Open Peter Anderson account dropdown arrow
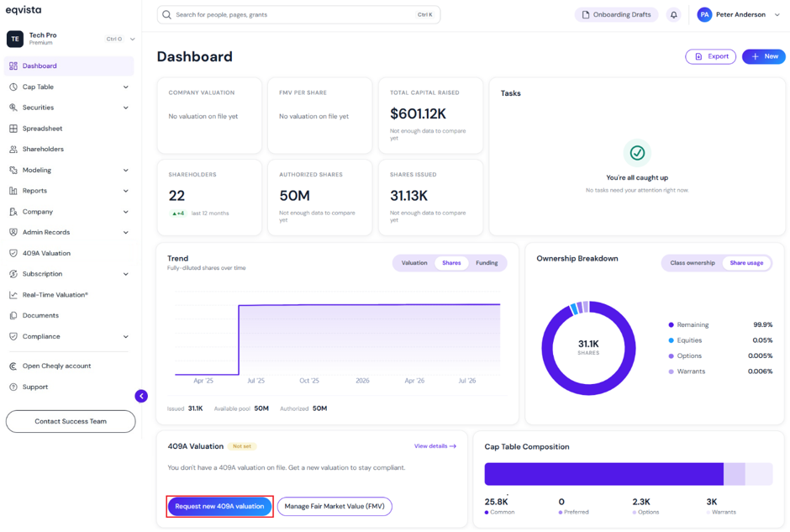This screenshot has height=532, width=790. point(777,14)
